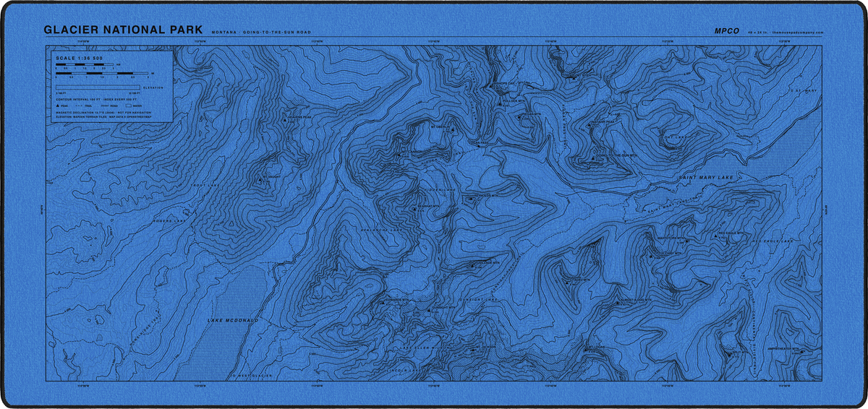The height and width of the screenshot is (409, 868).
Task: Click the 'GUNSIGHT LAKE' label
Action: tap(478, 300)
